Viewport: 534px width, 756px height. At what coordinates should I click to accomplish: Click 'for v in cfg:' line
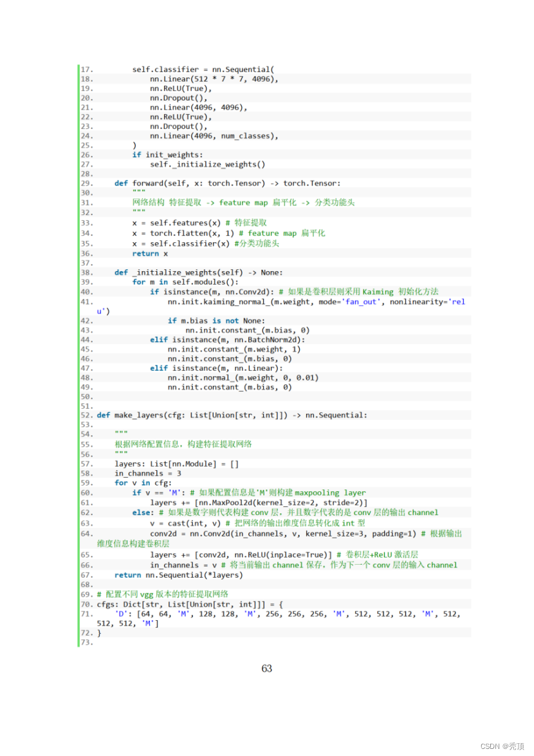[143, 482]
